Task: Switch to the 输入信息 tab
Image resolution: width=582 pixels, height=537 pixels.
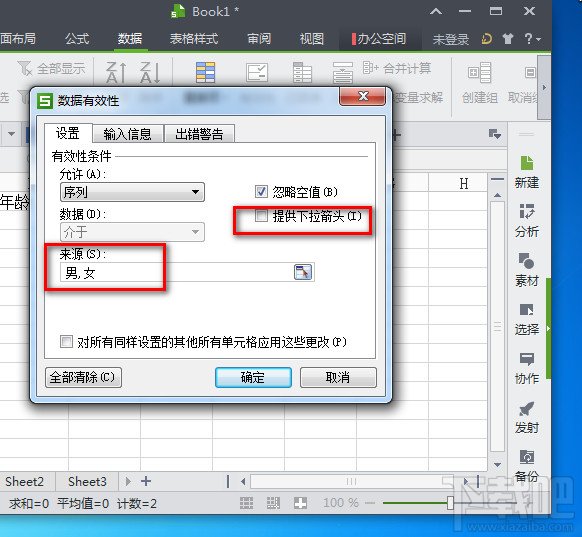Action: [x=127, y=134]
